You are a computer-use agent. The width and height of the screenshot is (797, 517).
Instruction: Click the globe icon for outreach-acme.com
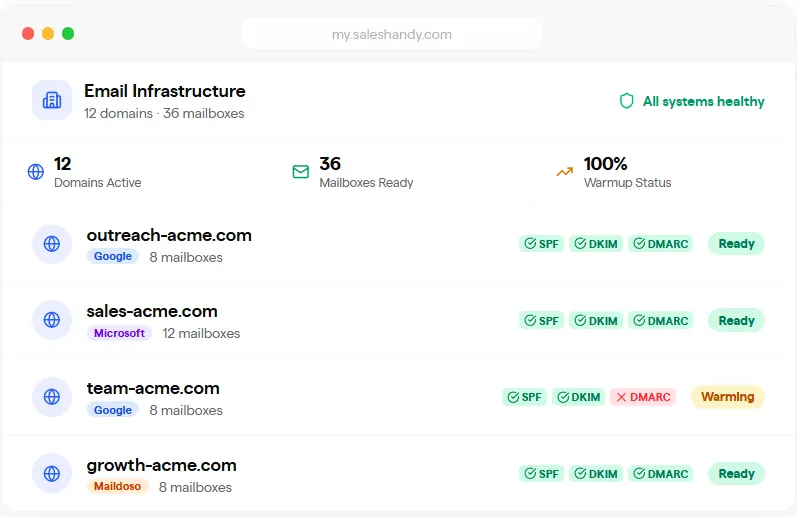[52, 244]
